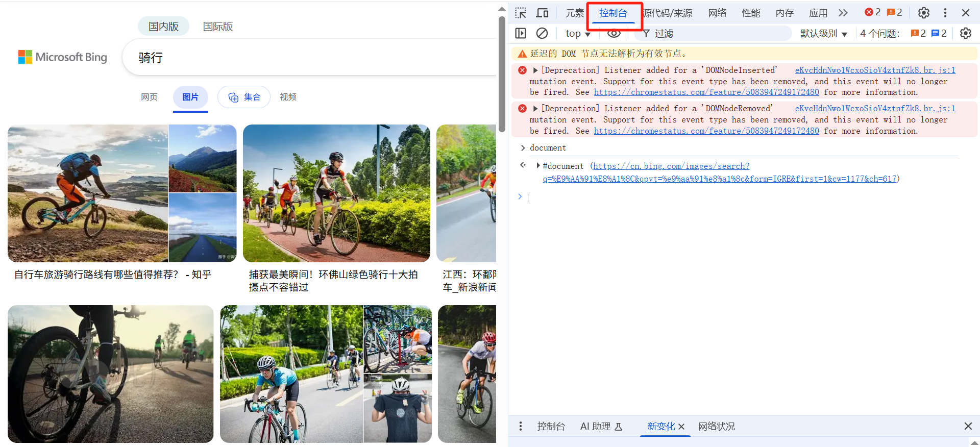Expand the DOMNodeInserted deprecation message

click(x=535, y=70)
